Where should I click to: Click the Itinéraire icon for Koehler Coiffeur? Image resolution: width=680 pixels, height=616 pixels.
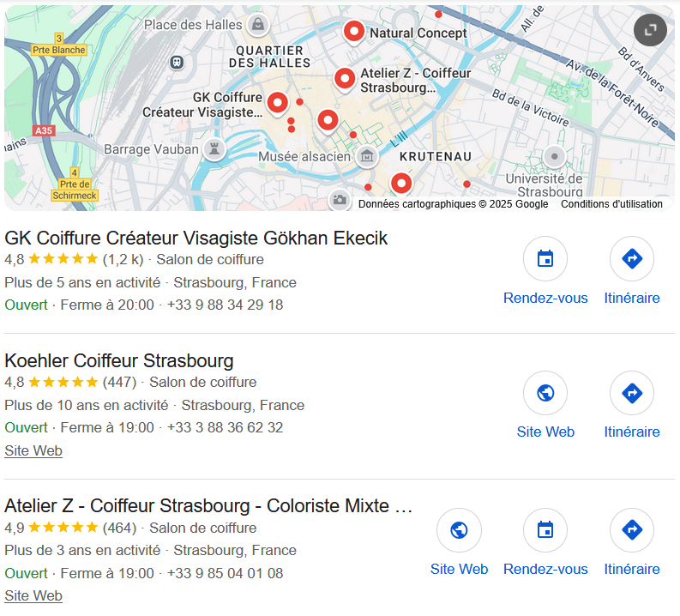click(631, 393)
